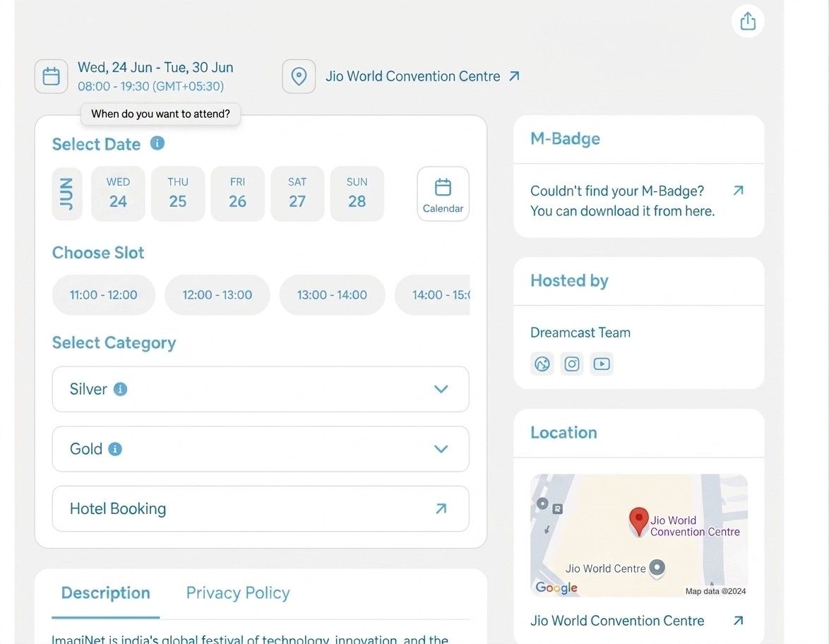Image resolution: width=829 pixels, height=644 pixels.
Task: Click 'Couldn't find your M-Badge?' download text
Action: tap(622, 201)
